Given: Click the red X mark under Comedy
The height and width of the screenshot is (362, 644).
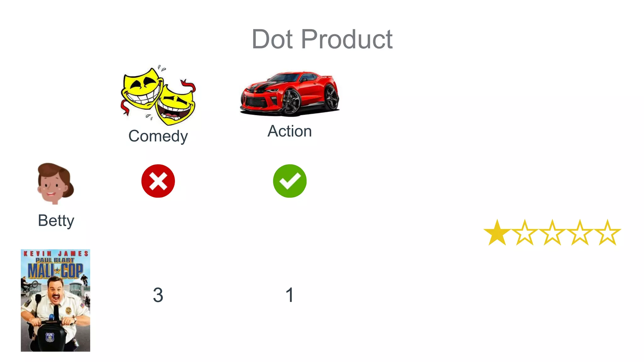Looking at the screenshot, I should pyautogui.click(x=158, y=181).
